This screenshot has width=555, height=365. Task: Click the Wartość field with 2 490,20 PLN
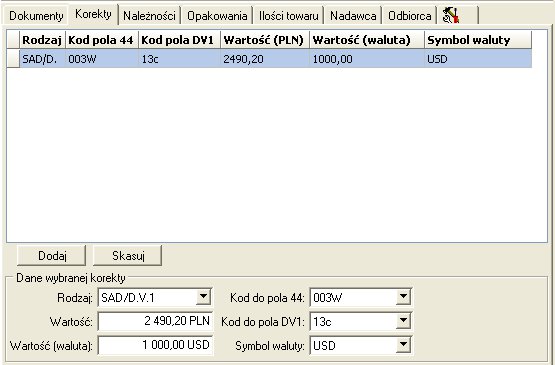[155, 321]
